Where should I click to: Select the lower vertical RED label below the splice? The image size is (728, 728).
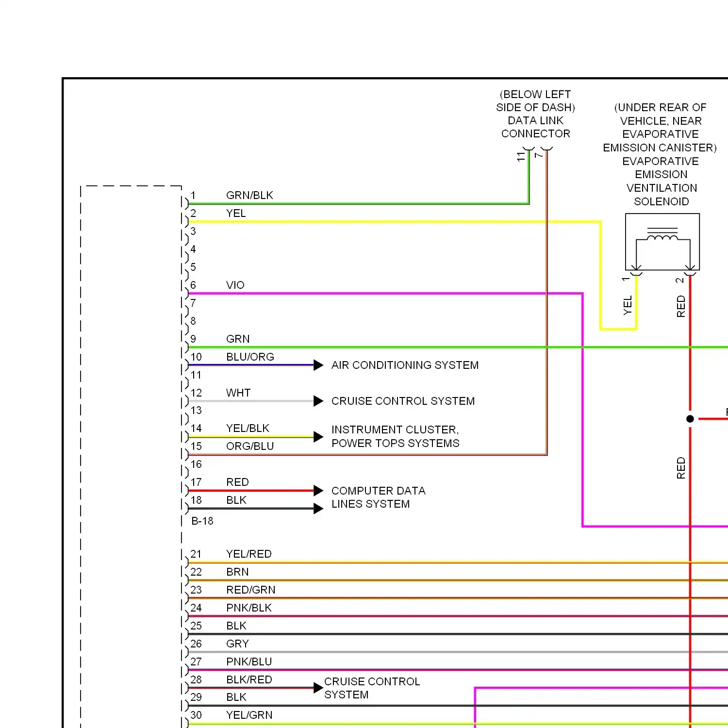click(681, 468)
